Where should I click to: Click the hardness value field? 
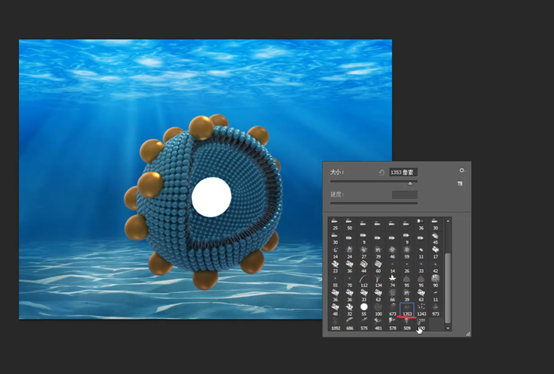[x=405, y=195]
